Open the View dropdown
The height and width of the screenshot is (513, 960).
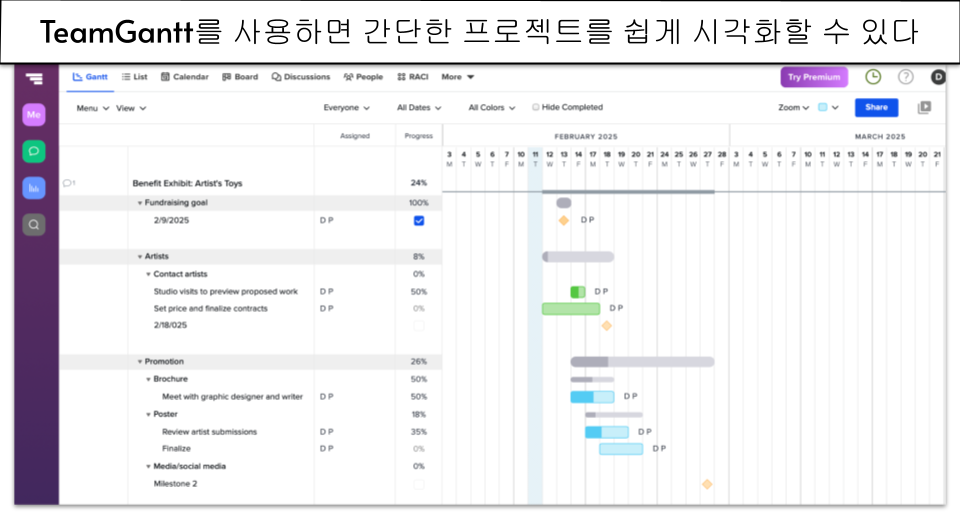click(131, 108)
